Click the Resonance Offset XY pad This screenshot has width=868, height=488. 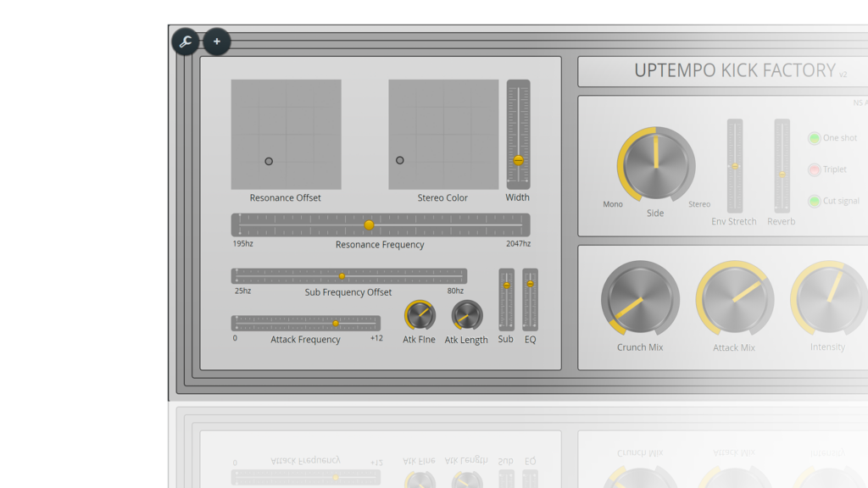point(286,135)
